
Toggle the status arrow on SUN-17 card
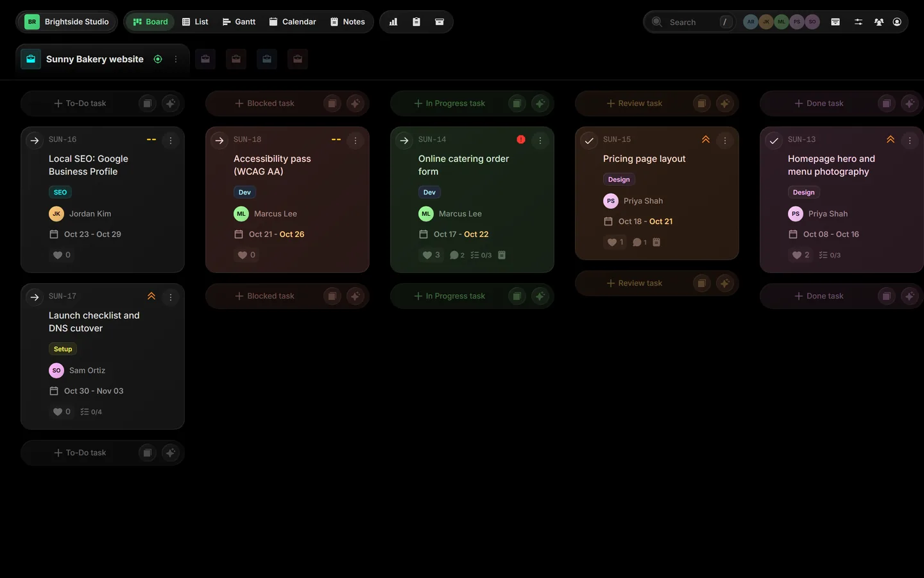pos(35,297)
